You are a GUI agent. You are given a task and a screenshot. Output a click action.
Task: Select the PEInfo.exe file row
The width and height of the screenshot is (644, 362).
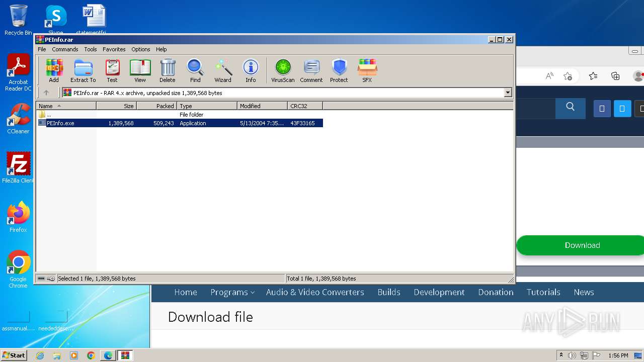(x=180, y=123)
